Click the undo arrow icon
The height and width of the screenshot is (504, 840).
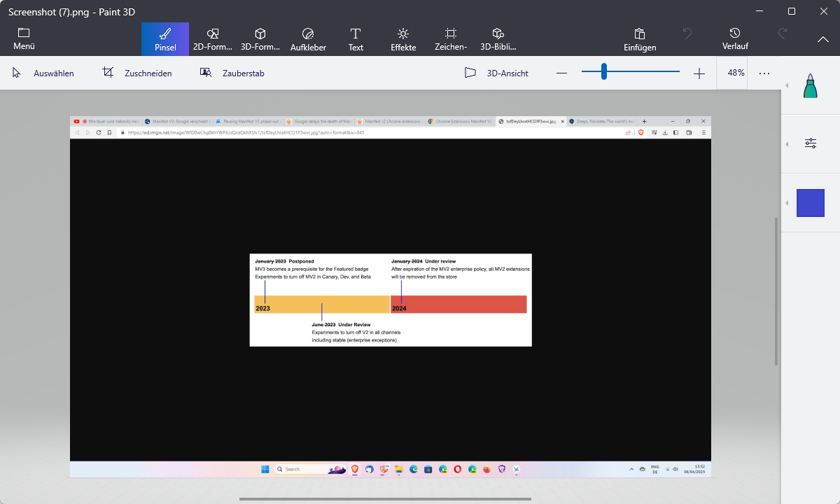[x=687, y=33]
